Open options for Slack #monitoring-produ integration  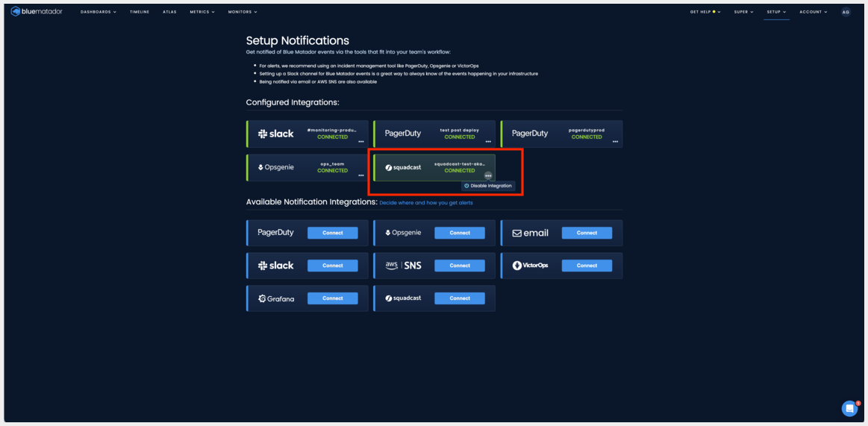(x=360, y=142)
